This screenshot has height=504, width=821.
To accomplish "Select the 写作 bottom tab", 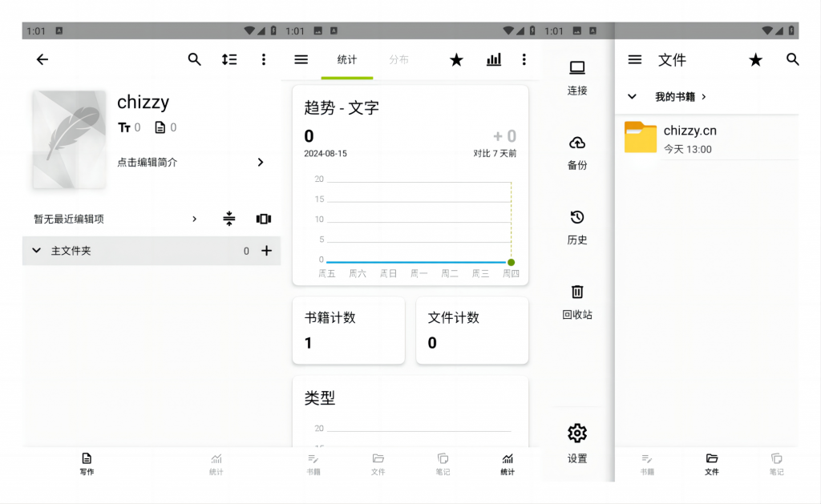I will 87,464.
